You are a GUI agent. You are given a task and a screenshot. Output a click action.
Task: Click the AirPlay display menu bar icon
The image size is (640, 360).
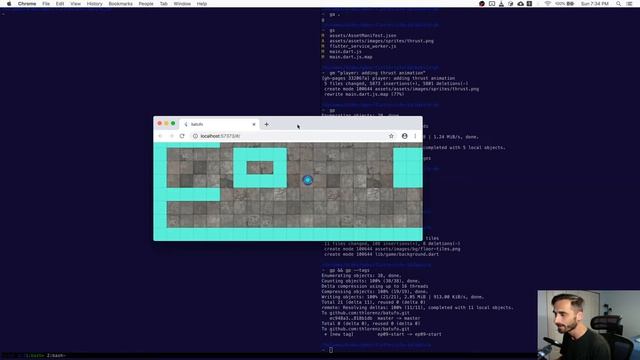(x=492, y=4)
